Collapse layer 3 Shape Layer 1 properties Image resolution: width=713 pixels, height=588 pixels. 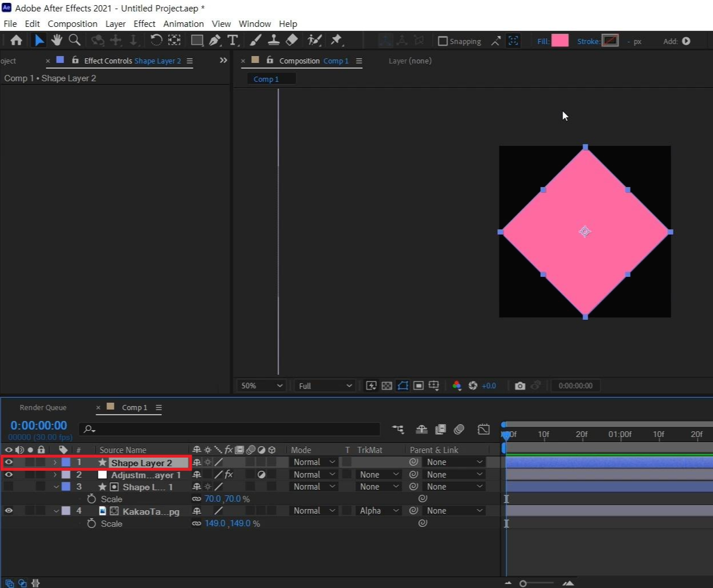[x=56, y=487]
